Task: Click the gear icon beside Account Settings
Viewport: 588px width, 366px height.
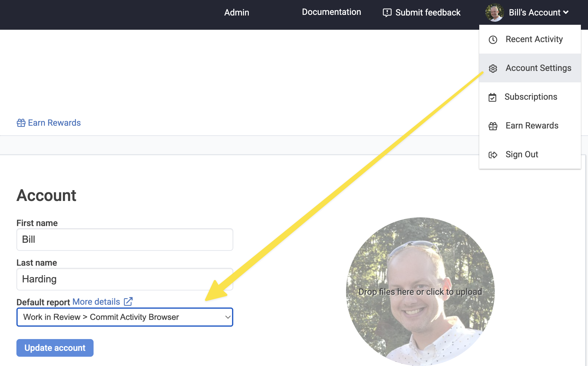Action: click(x=493, y=68)
